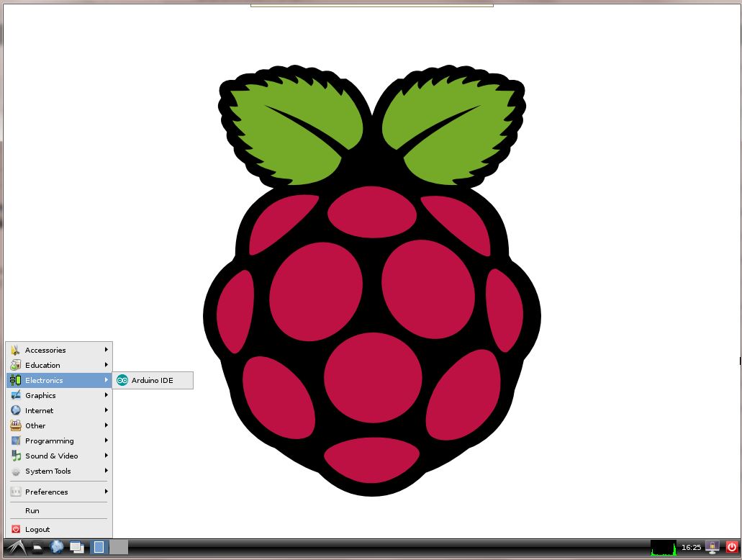Click the 16:25 clock in the tray
Viewport: 742px width, 560px height.
tap(691, 547)
